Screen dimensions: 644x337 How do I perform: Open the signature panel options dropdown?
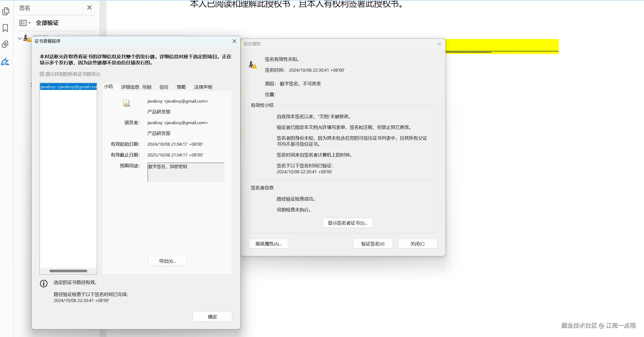coord(25,23)
